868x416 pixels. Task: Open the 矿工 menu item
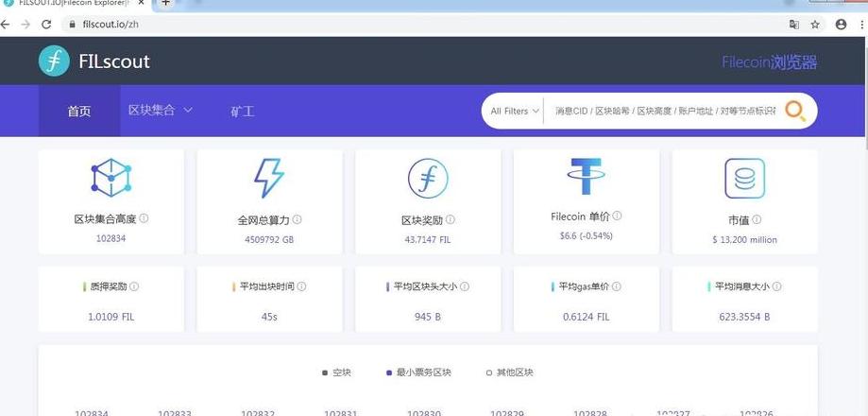243,111
